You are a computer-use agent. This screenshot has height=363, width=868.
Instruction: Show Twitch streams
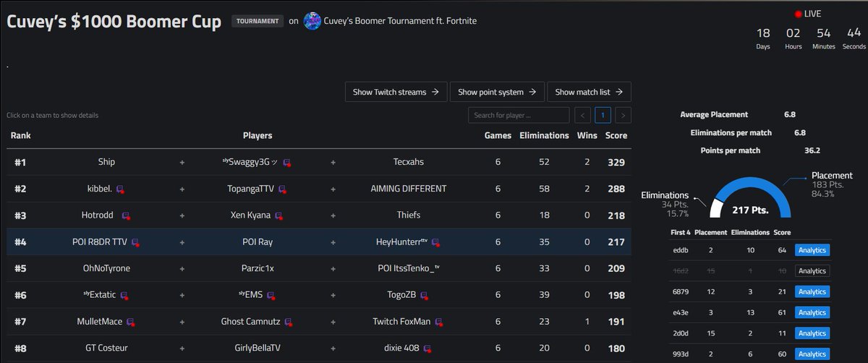396,92
